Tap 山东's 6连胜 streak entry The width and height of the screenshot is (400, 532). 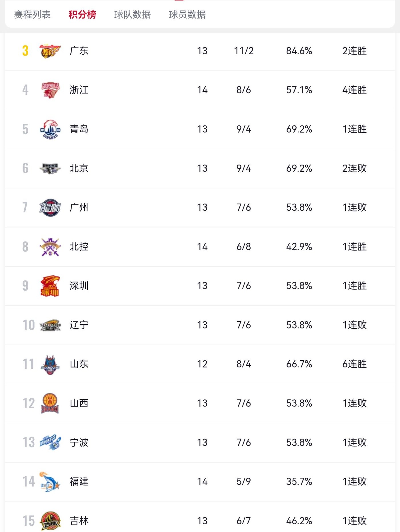click(354, 364)
